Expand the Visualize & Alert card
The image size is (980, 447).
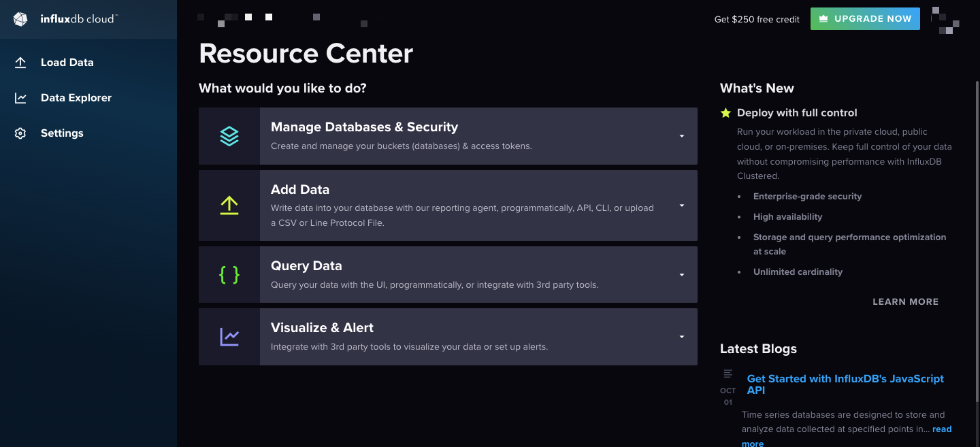(681, 336)
